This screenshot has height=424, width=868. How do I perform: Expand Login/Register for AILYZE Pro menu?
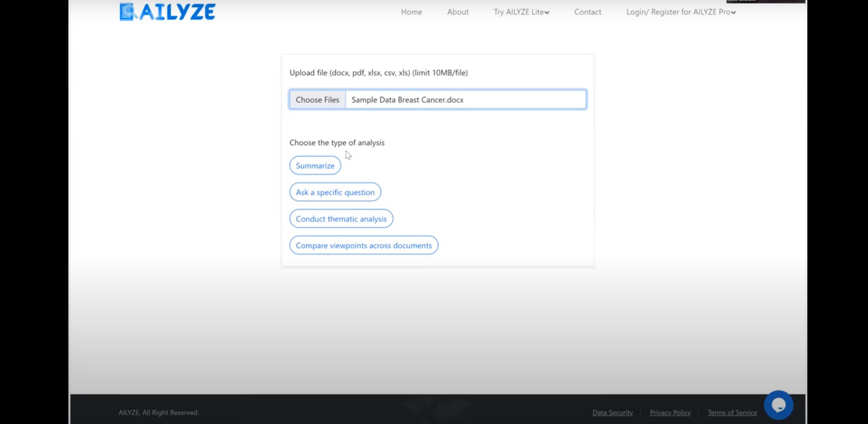click(x=681, y=12)
